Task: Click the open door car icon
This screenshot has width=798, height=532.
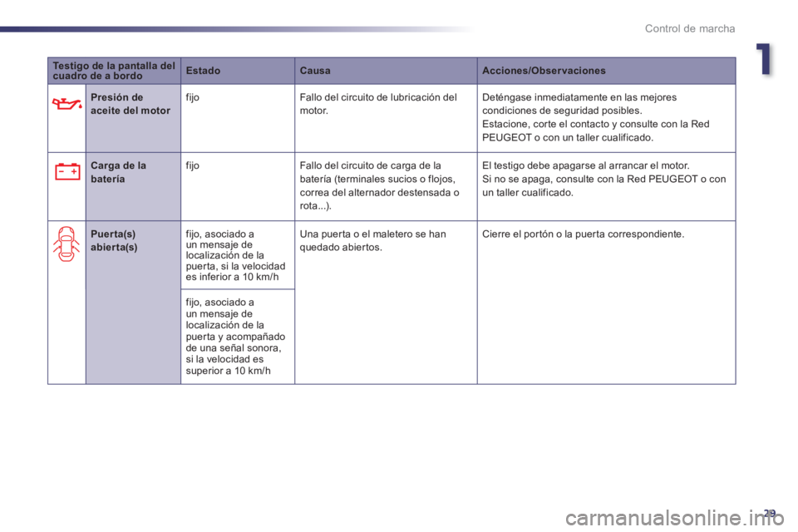Action: point(66,244)
